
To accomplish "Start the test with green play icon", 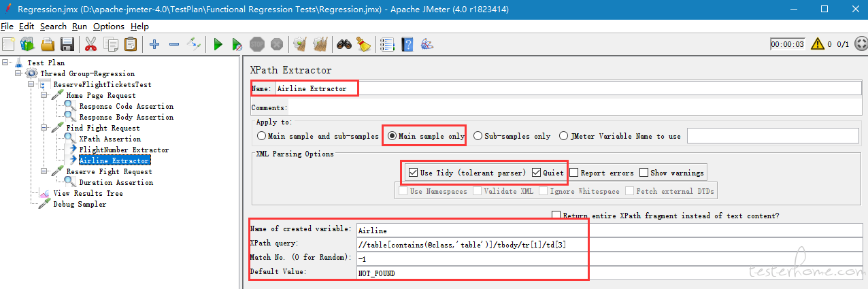I will click(x=218, y=44).
